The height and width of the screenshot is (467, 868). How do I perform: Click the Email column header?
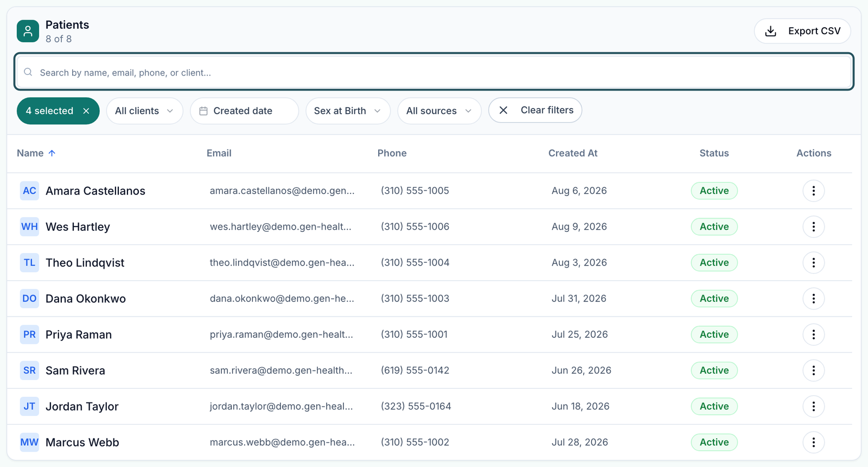point(219,153)
